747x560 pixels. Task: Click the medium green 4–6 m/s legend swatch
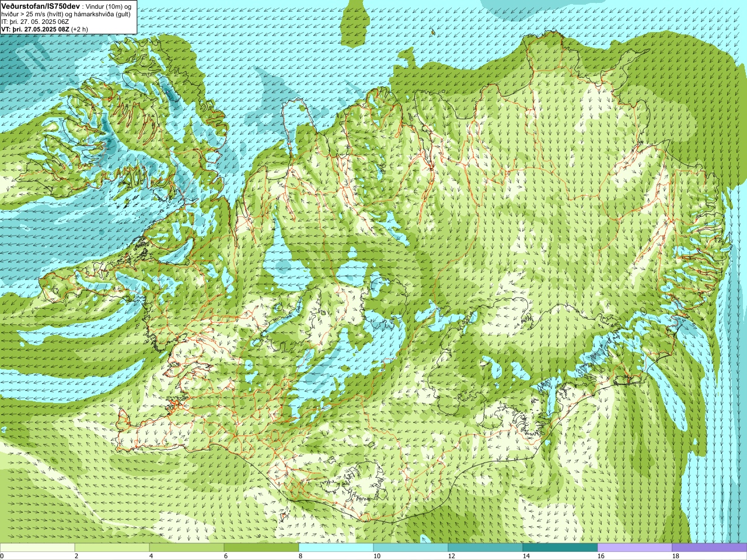point(187,548)
